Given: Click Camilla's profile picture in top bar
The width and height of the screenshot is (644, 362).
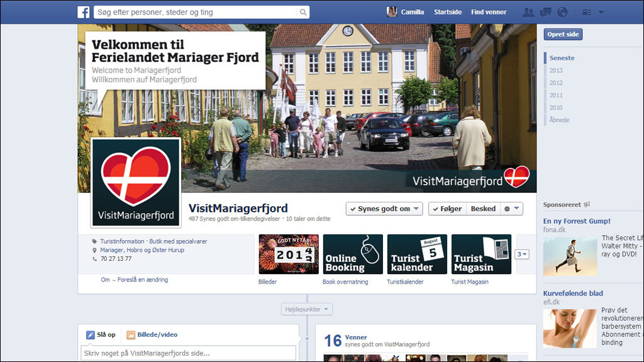Looking at the screenshot, I should [392, 12].
